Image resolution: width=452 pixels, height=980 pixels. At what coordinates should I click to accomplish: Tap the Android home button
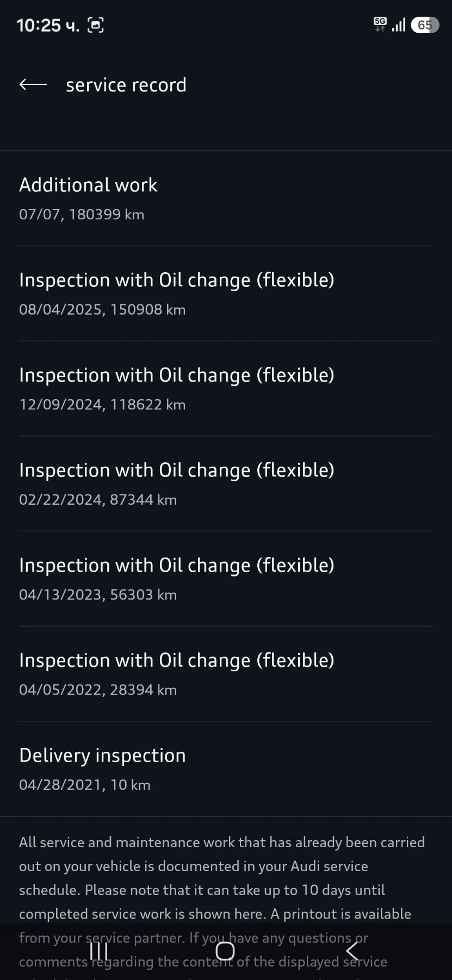tap(225, 951)
